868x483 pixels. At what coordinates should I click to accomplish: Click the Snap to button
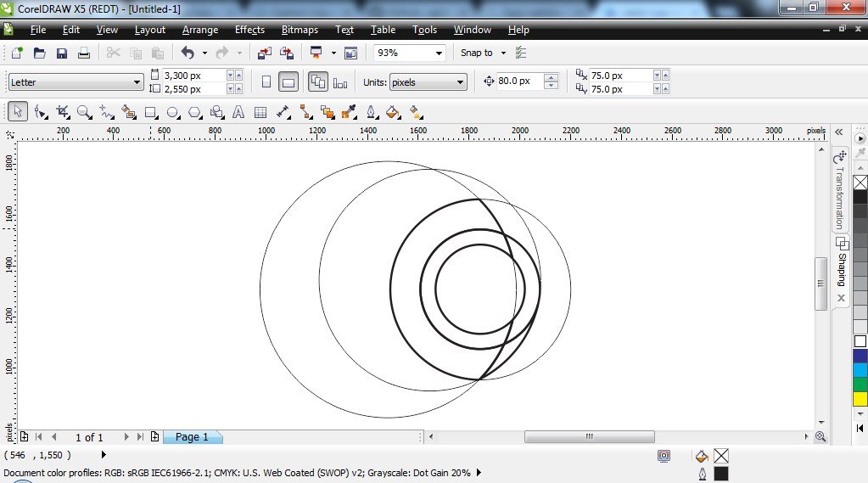tap(477, 53)
